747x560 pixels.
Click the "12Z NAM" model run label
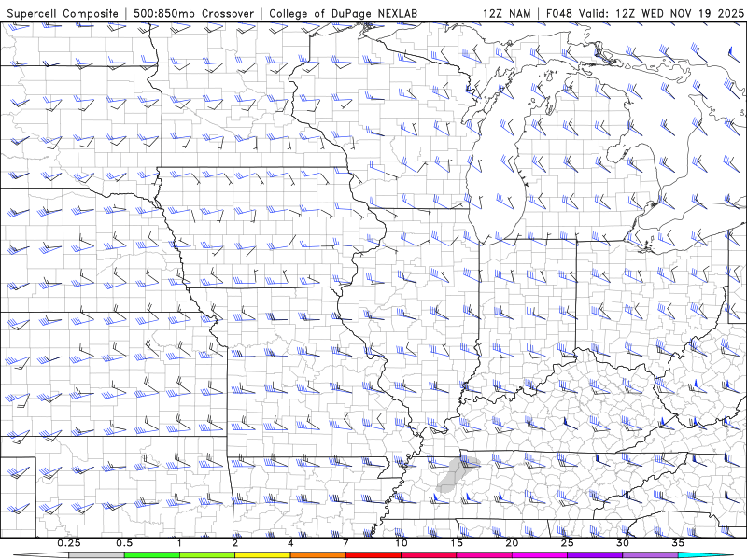506,13
